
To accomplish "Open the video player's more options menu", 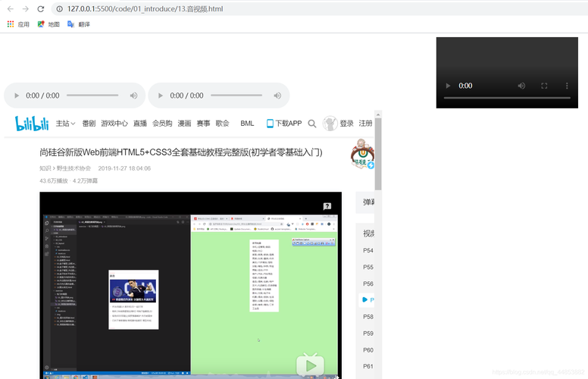I will pyautogui.click(x=567, y=86).
